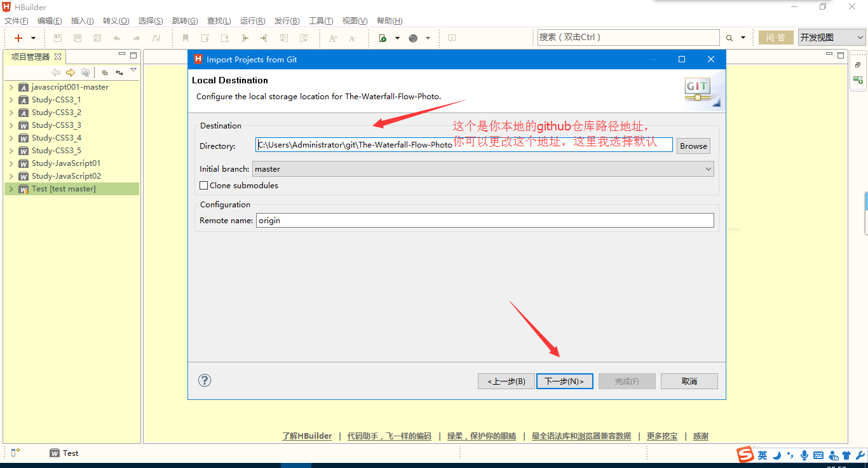Viewport: 868px width, 468px height.
Task: Click the search magnifier icon
Action: [x=729, y=38]
